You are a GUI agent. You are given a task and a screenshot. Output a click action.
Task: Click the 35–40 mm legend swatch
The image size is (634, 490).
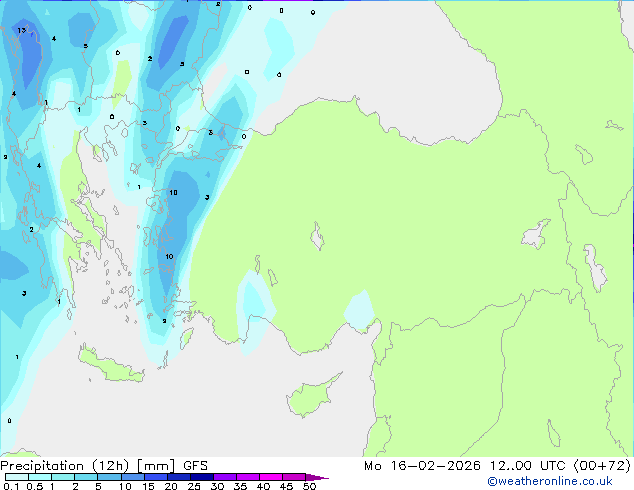click(x=248, y=477)
